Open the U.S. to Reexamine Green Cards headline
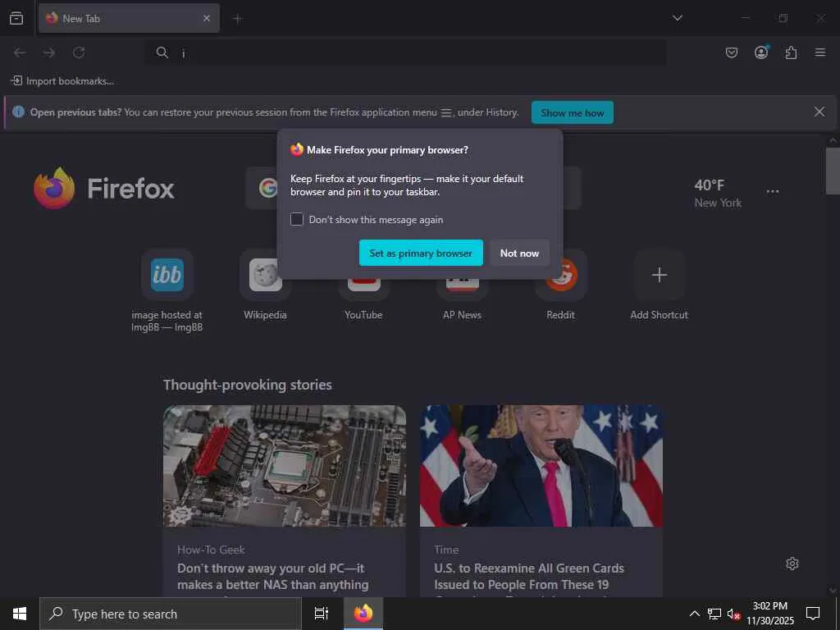Image resolution: width=840 pixels, height=630 pixels. point(529,577)
